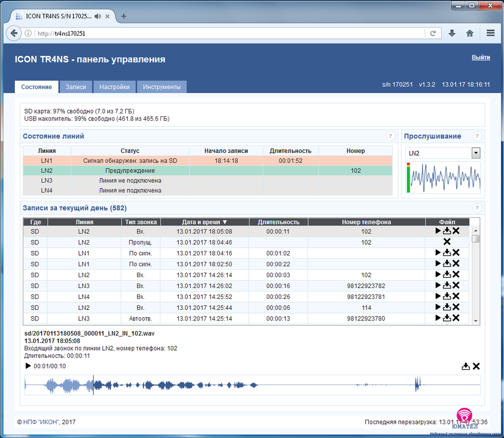This screenshot has width=504, height=438.
Task: Sort records by Тип звонка column
Action: pyautogui.click(x=141, y=222)
